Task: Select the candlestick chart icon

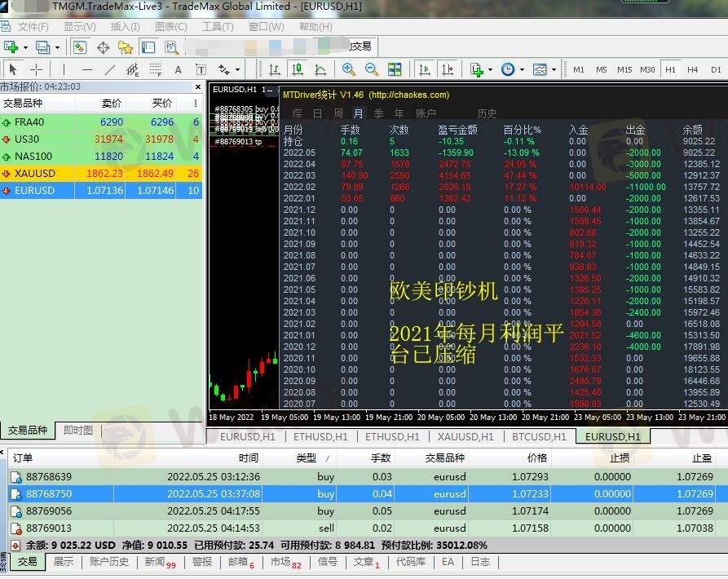Action: pyautogui.click(x=298, y=69)
